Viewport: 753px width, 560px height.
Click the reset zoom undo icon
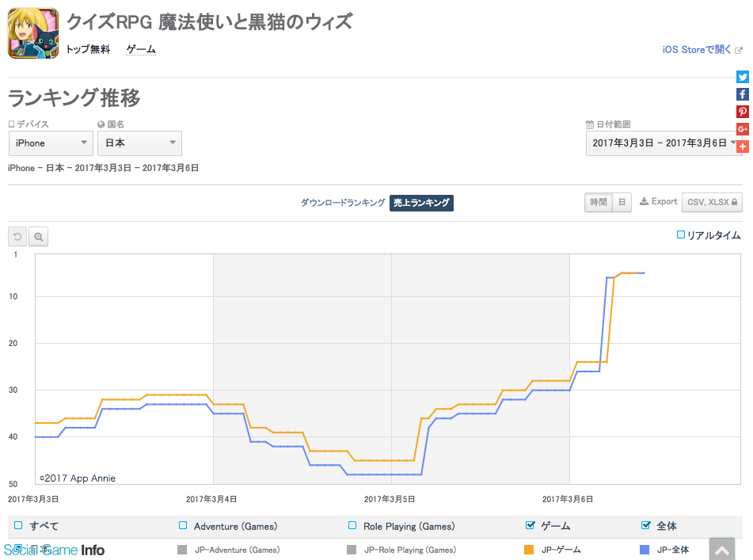click(17, 236)
